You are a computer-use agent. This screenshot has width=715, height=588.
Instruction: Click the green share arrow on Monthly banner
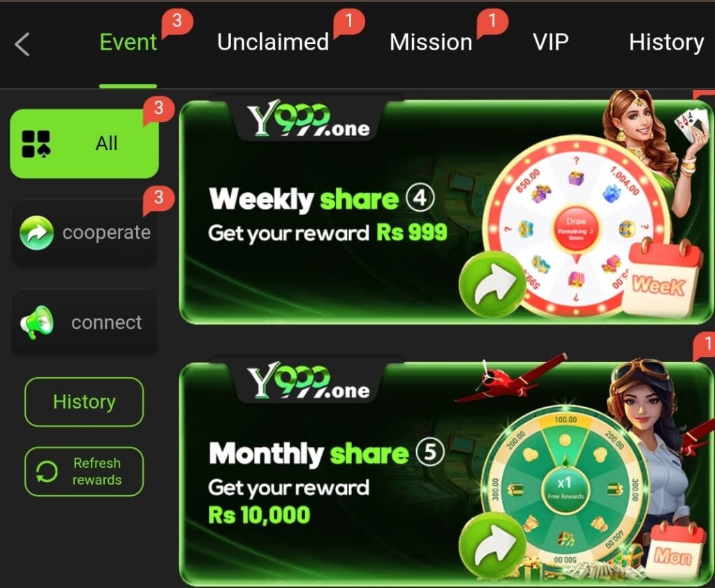[x=492, y=545]
